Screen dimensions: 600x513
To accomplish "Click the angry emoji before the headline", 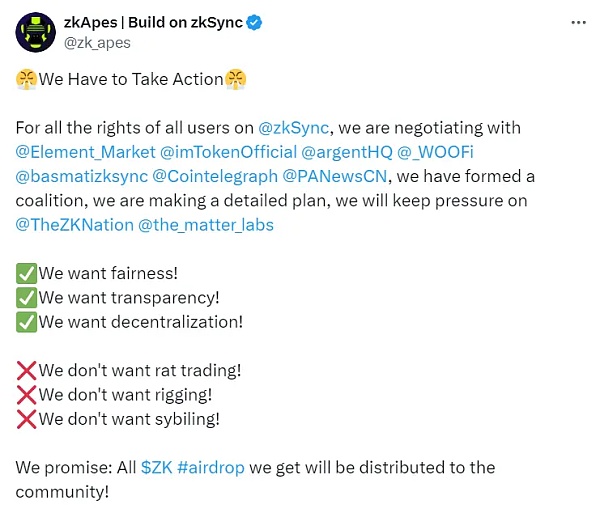I will click(26, 78).
